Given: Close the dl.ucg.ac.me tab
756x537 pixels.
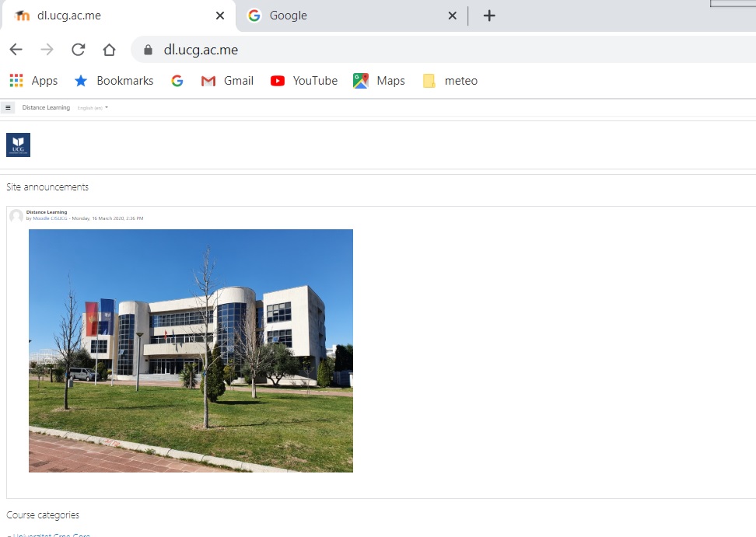Looking at the screenshot, I should pyautogui.click(x=220, y=16).
